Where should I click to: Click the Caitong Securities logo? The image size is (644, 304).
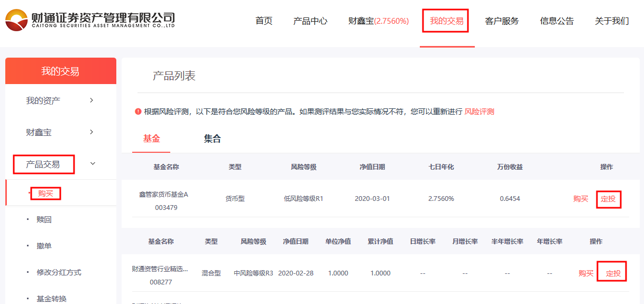(90, 20)
